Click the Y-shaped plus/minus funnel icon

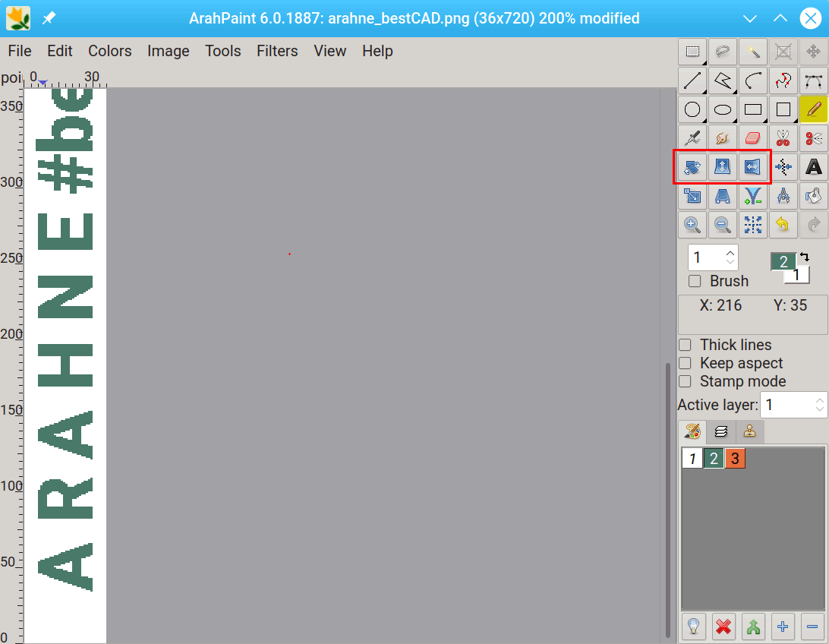tap(753, 196)
